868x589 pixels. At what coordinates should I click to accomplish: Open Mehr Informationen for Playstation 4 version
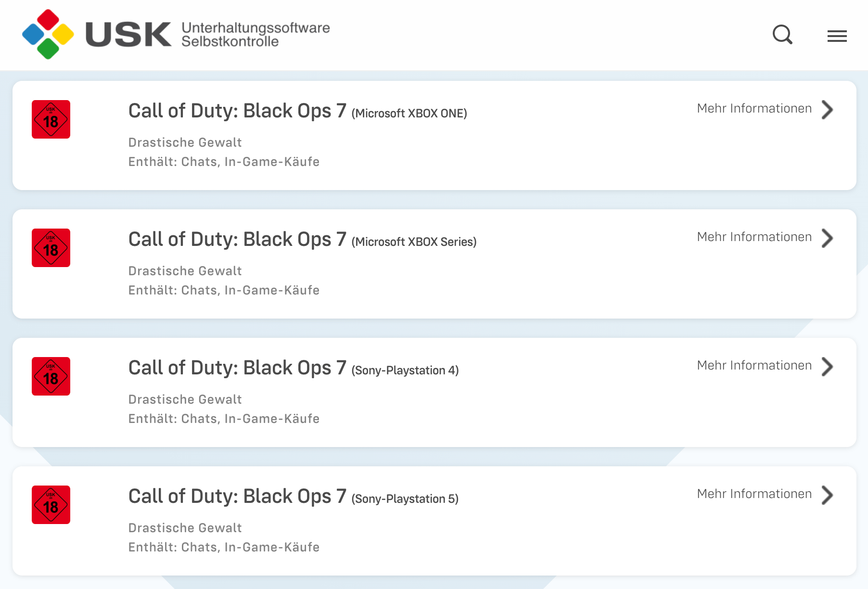[754, 366]
